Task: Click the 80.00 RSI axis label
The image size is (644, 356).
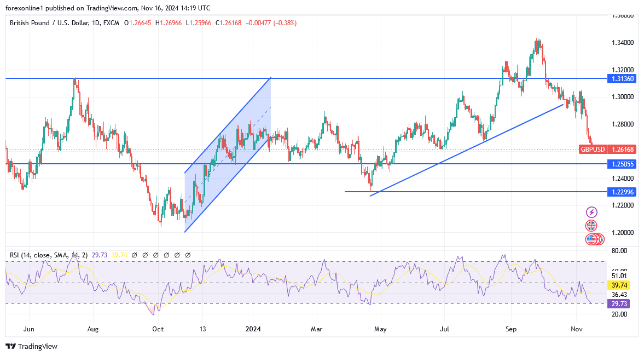Action: (619, 251)
